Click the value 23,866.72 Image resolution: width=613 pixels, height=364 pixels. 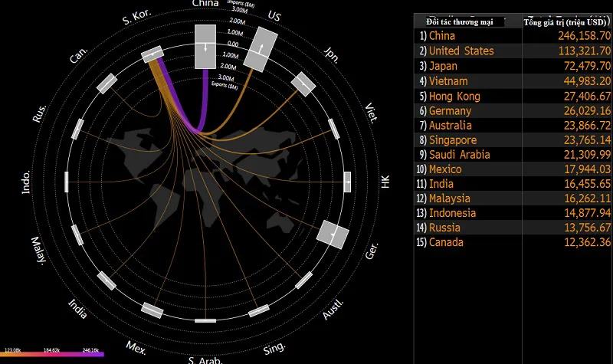click(x=587, y=126)
